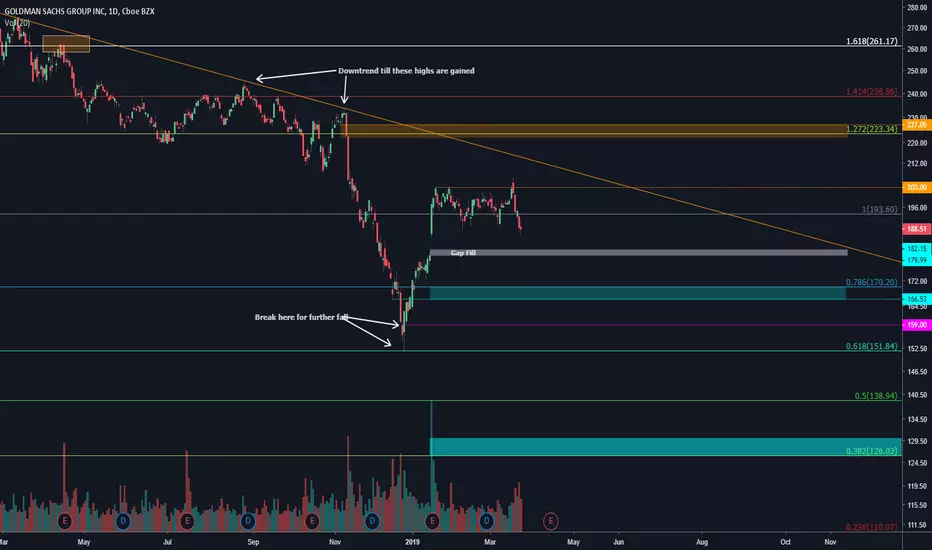932x550 pixels.
Task: Click the 119.50 price axis label
Action: 917,486
